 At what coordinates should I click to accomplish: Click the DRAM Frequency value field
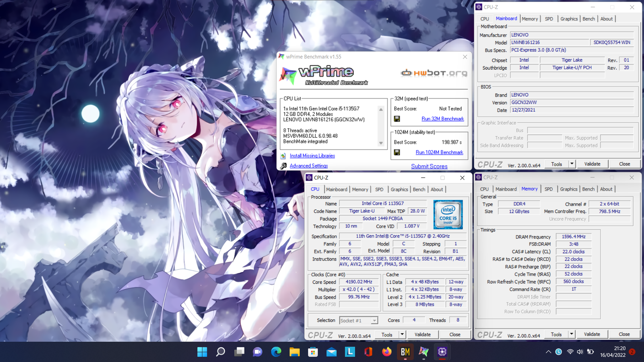[574, 237]
